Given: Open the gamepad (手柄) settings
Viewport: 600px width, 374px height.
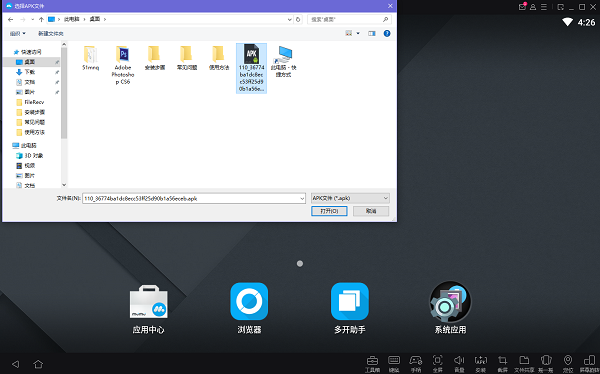Looking at the screenshot, I should click(x=416, y=363).
